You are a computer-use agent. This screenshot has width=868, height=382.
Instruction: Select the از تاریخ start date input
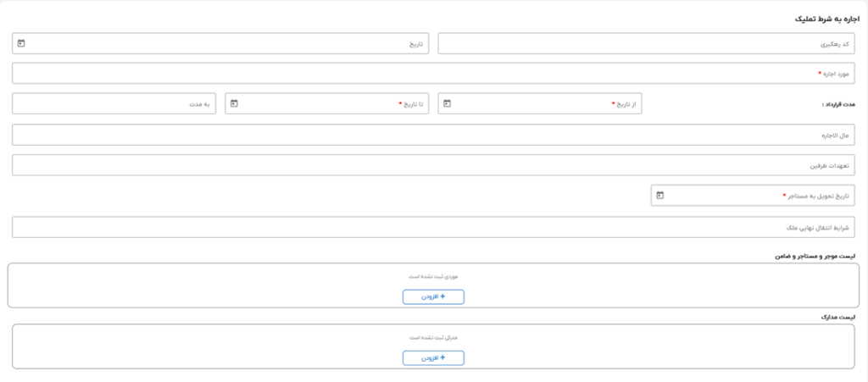(x=542, y=104)
